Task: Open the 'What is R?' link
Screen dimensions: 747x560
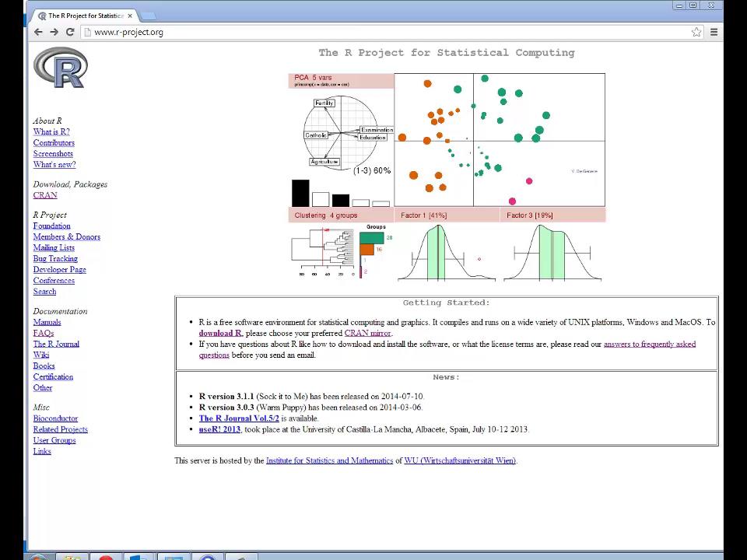Action: pos(51,131)
